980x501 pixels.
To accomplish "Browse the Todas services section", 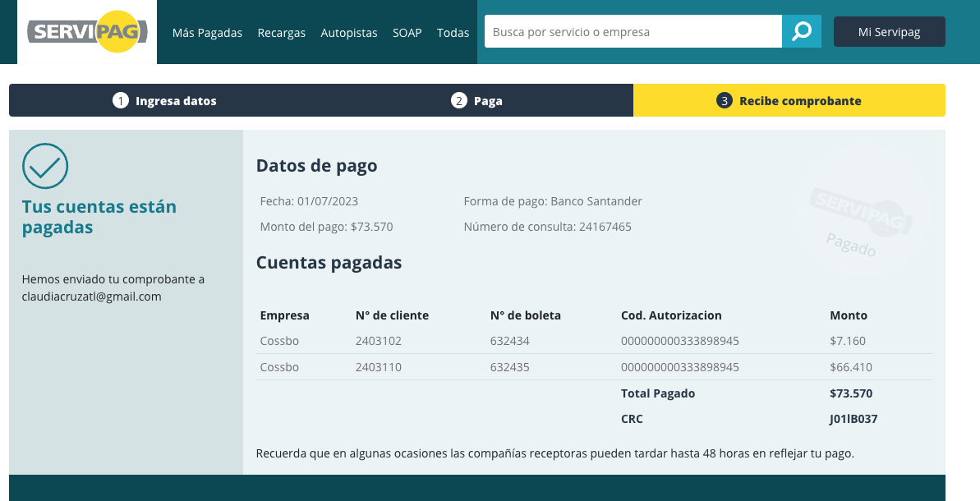I will (453, 33).
